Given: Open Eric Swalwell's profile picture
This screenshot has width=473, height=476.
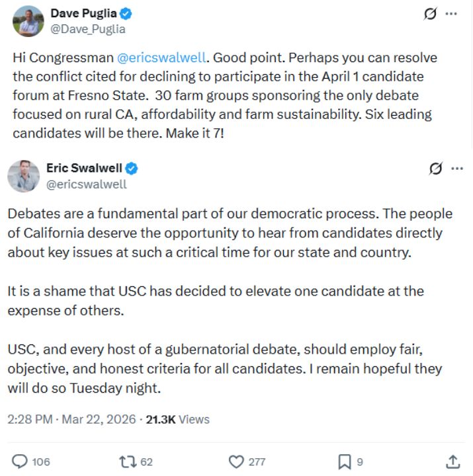Looking at the screenshot, I should pos(24,176).
